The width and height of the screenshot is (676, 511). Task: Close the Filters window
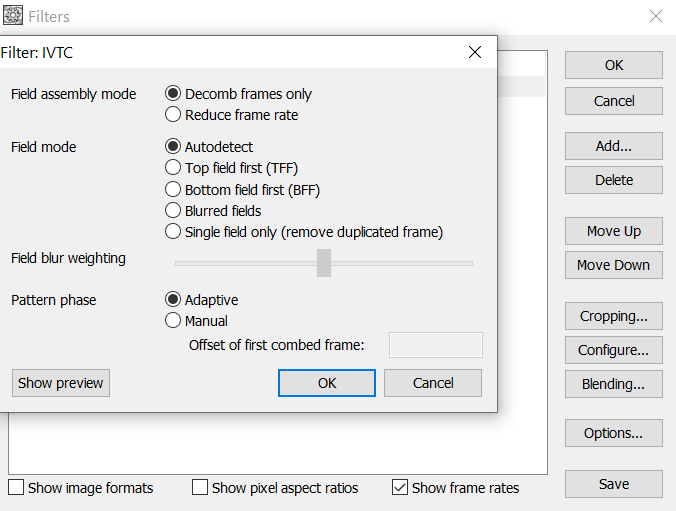656,16
